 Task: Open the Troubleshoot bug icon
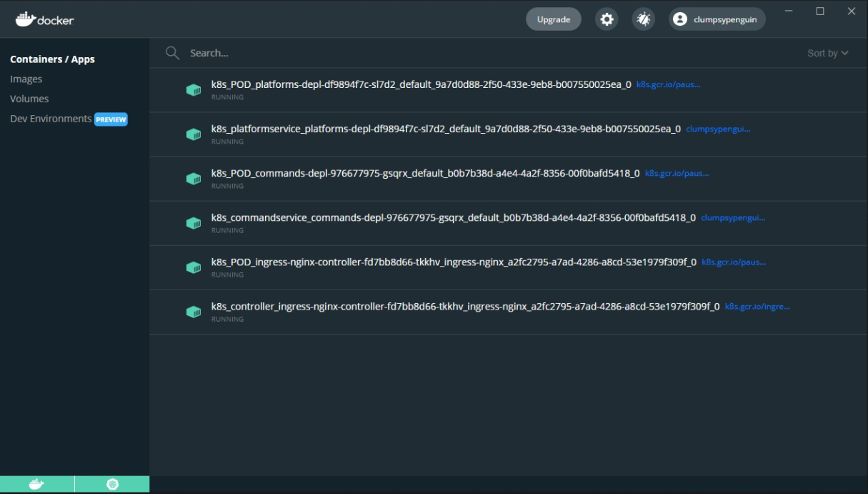(644, 19)
